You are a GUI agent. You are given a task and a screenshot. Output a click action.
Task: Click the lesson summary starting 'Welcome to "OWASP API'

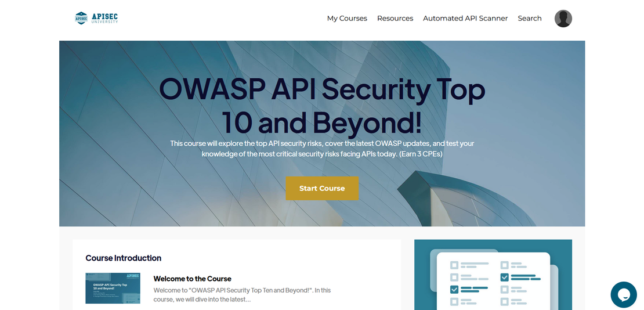(x=243, y=295)
